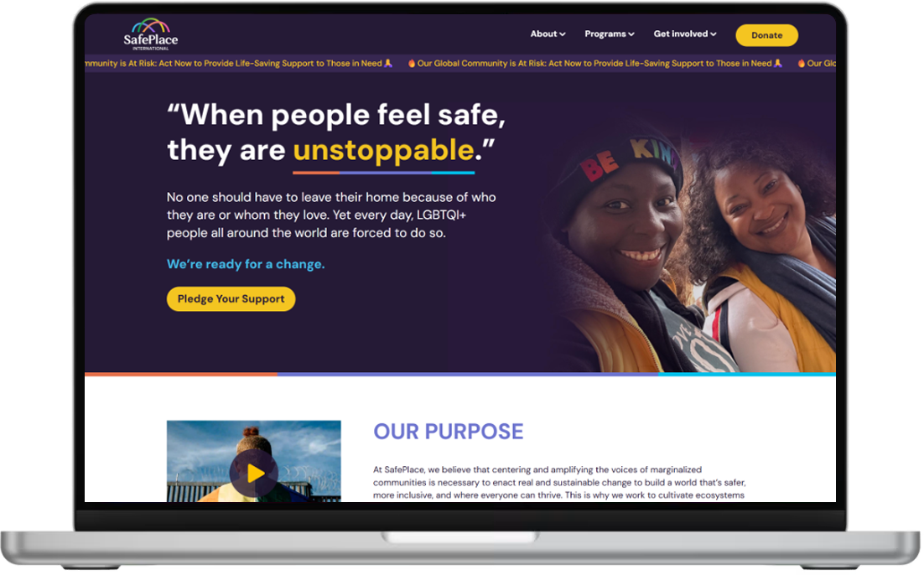Screen dimensions: 924x575
Task: Open the Global Community At Risk announcement
Action: tap(594, 64)
